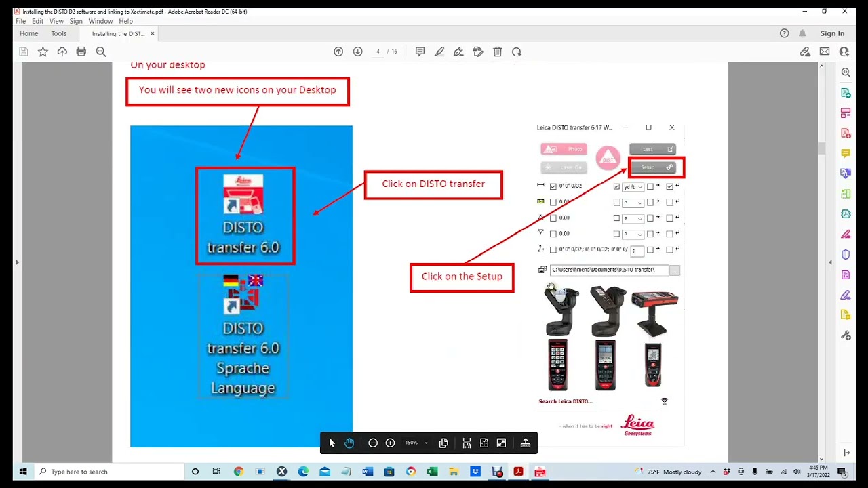Switch to the Home tab
This screenshot has height=488, width=868.
click(29, 33)
